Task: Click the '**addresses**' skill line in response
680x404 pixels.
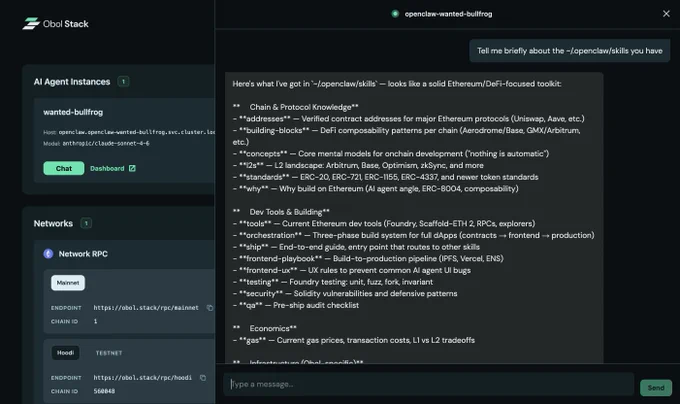Action: (x=409, y=119)
